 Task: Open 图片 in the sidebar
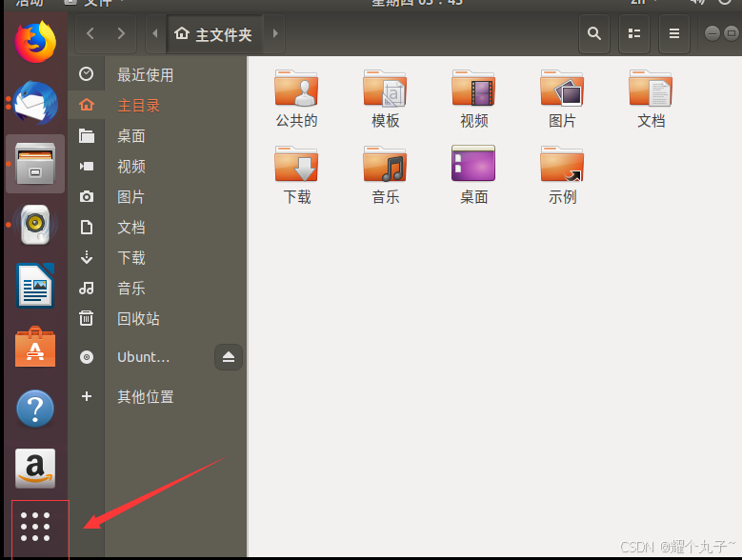tap(157, 196)
